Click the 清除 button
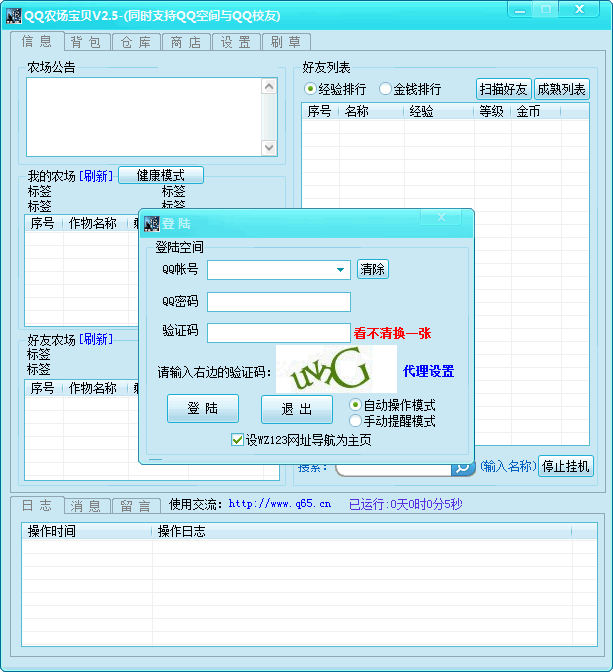The height and width of the screenshot is (672, 613). click(x=373, y=269)
